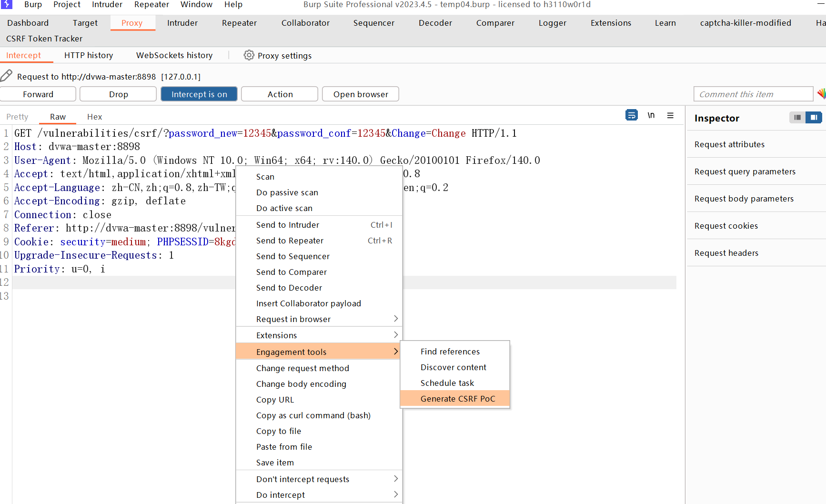Image resolution: width=826 pixels, height=504 pixels.
Task: Choose Send to Comparer
Action: pyautogui.click(x=319, y=272)
